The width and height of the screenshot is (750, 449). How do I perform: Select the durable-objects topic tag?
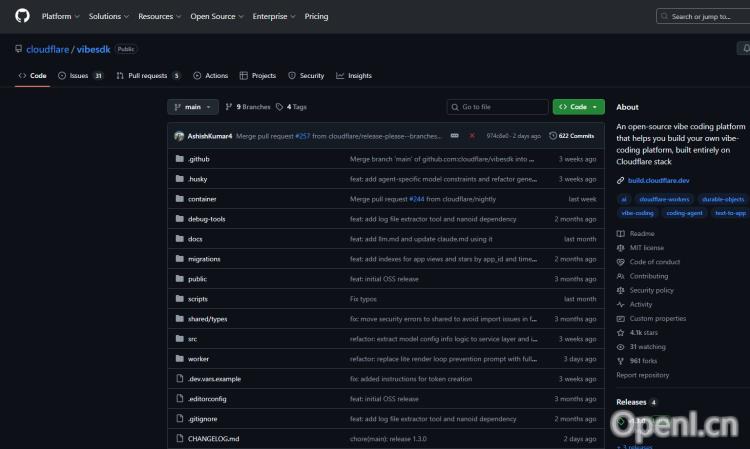point(723,199)
